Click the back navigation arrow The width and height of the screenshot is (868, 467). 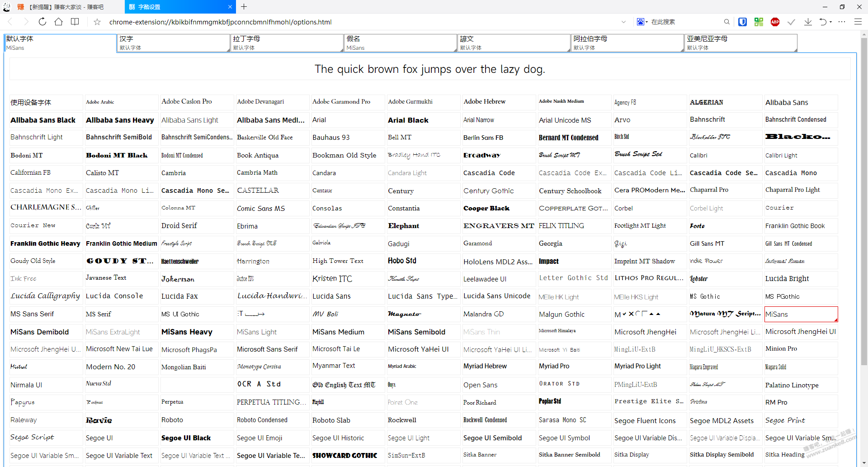click(x=10, y=22)
